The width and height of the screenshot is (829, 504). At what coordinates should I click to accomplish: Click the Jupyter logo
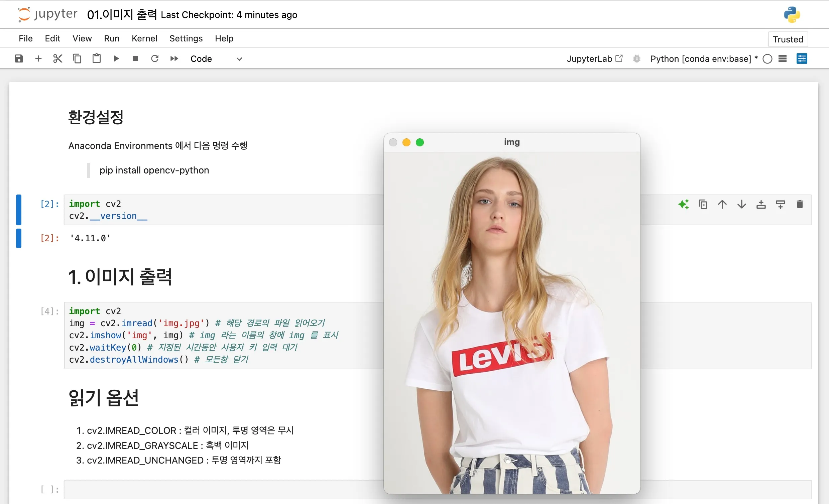click(x=47, y=14)
